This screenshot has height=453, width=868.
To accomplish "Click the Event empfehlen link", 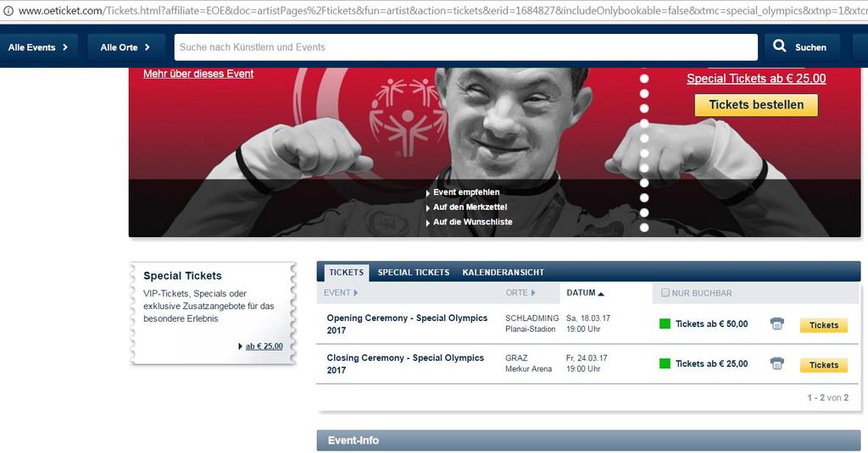I will tap(466, 192).
